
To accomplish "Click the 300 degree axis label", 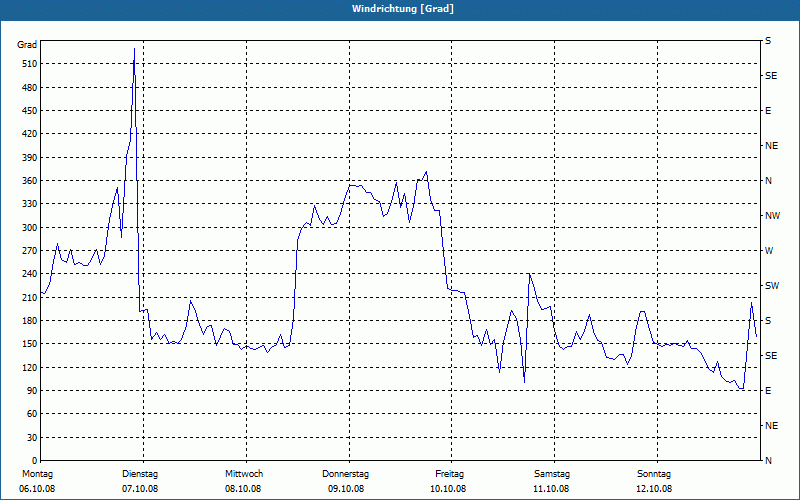I will point(30,228).
